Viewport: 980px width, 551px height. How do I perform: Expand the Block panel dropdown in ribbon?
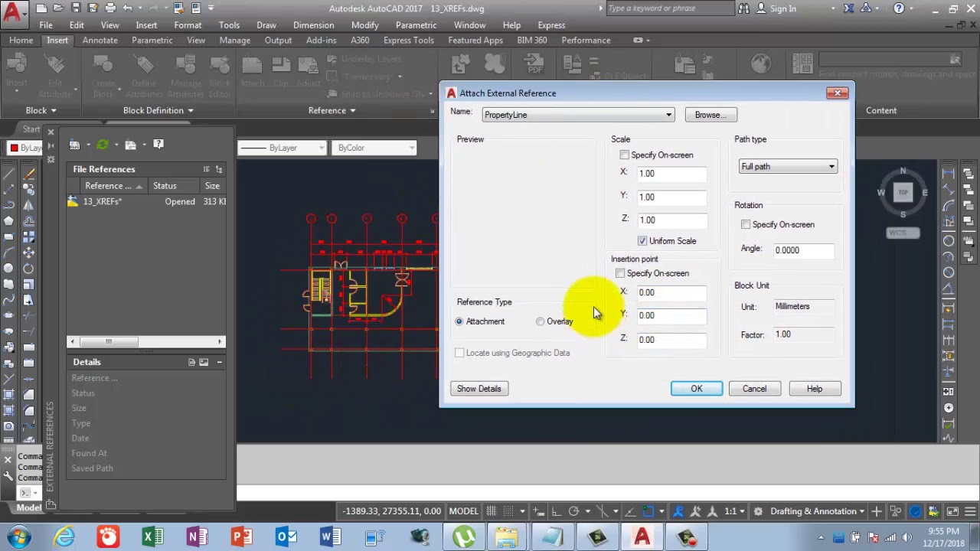point(41,110)
